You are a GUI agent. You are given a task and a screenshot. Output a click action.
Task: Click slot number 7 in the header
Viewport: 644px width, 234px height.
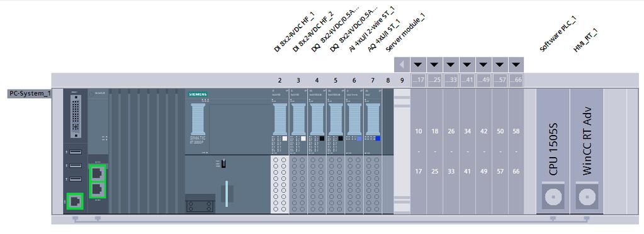[x=373, y=80]
